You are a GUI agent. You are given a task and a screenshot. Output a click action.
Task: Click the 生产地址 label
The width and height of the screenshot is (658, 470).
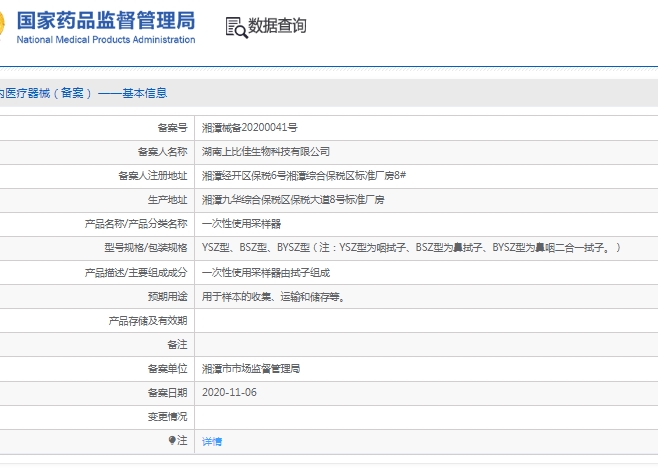click(167, 200)
